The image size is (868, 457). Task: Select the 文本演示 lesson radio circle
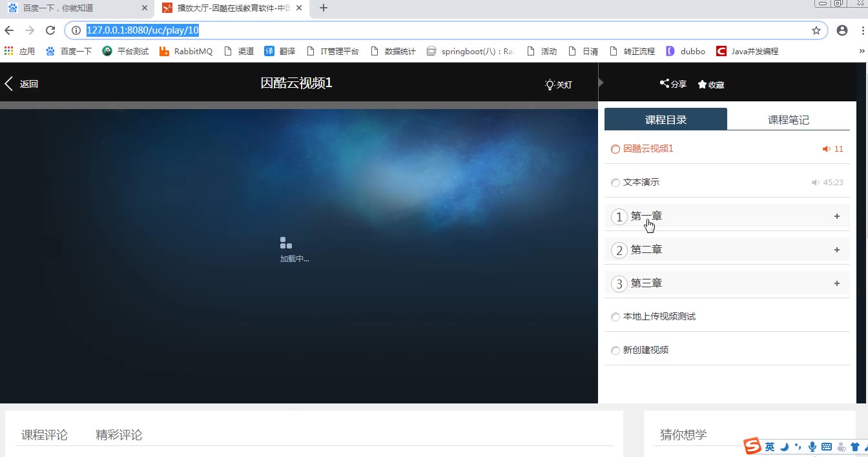(615, 183)
